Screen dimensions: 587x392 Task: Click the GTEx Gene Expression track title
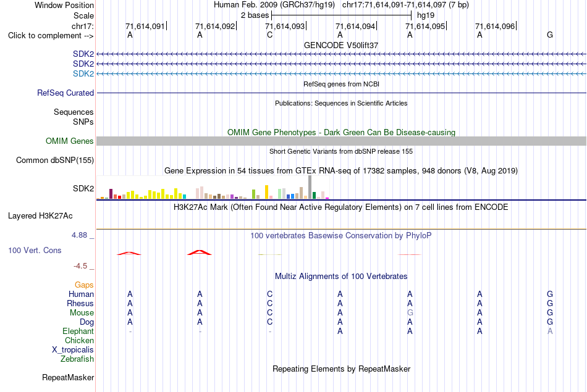(x=341, y=171)
